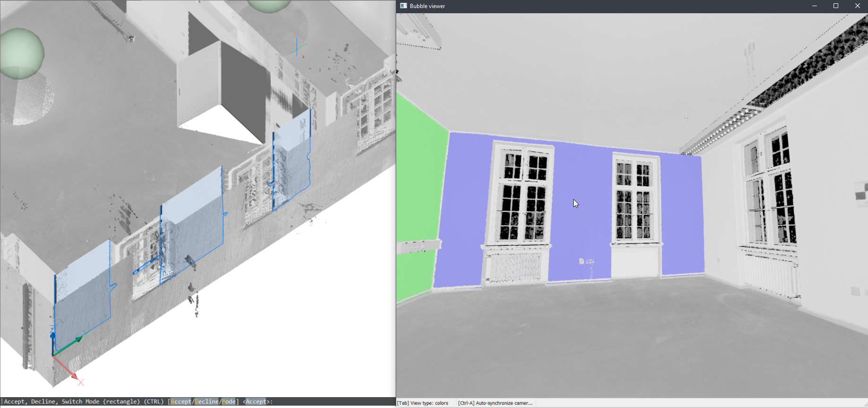
Task: Click the Bubble viewer title bar text
Action: (427, 6)
